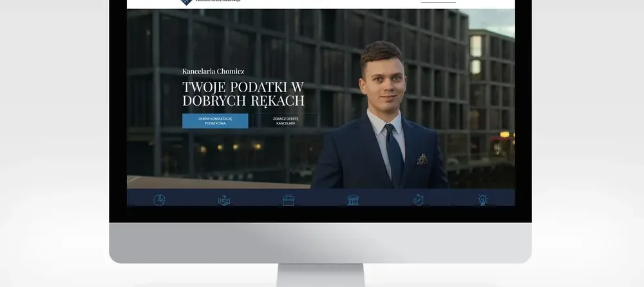644x287 pixels.
Task: Click the 'Twoje podatki w dobrych rękach' headline
Action: pos(243,94)
